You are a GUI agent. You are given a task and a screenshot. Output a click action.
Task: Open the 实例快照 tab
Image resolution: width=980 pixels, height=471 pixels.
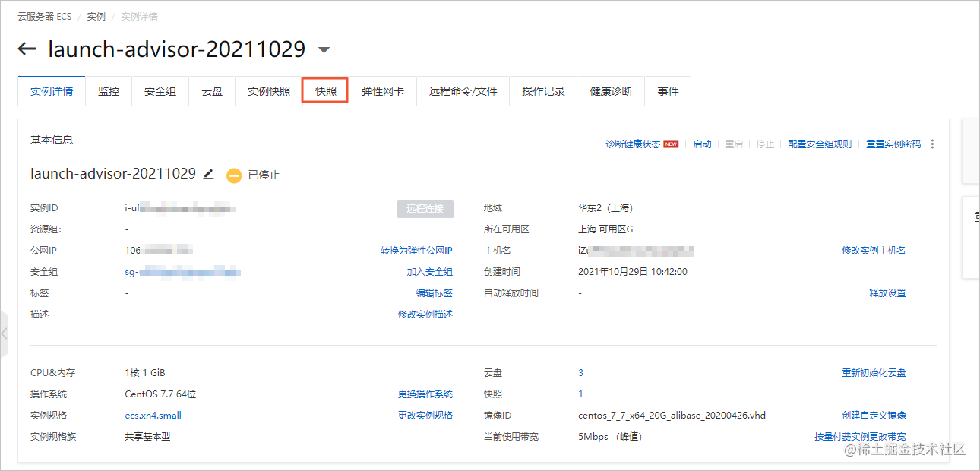[x=269, y=91]
